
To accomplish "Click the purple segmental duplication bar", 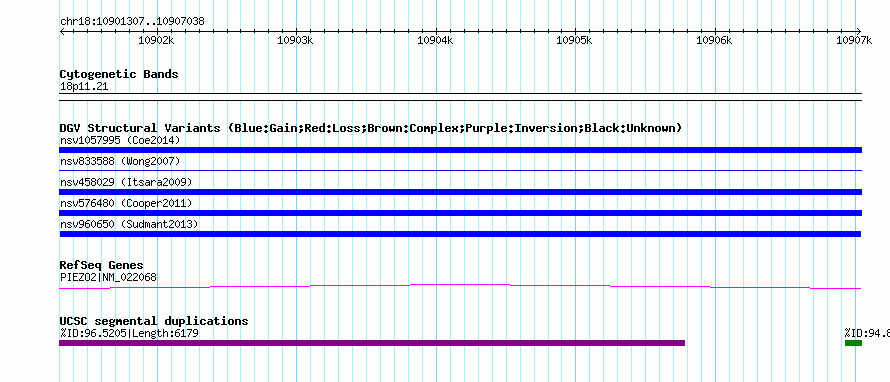I will 372,343.
